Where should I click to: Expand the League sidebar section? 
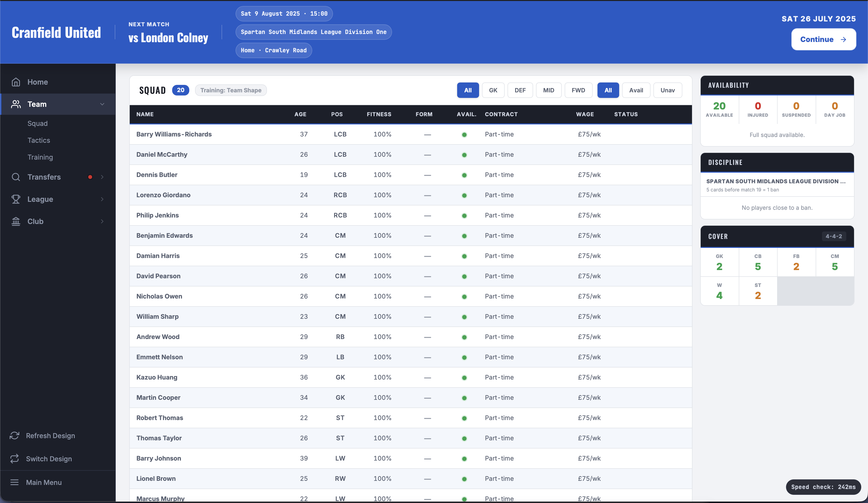click(x=102, y=199)
